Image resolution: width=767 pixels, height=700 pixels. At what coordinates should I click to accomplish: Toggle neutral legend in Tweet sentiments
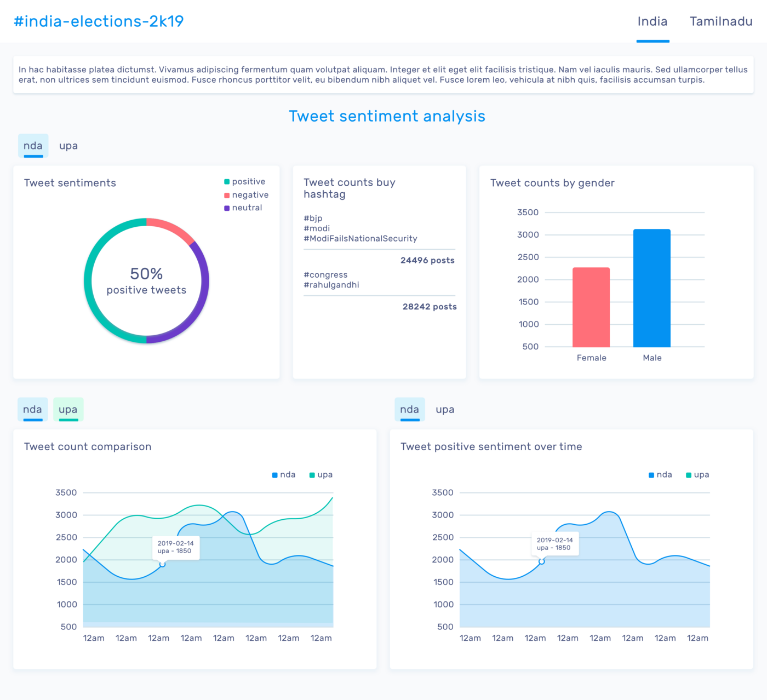[243, 208]
